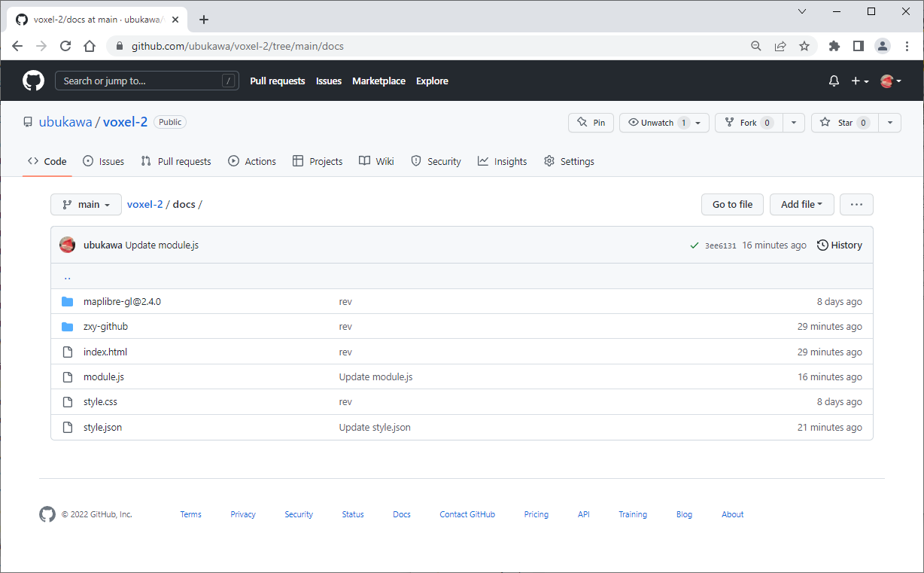Open a new Chrome tab
The height and width of the screenshot is (573, 924).
pos(204,20)
